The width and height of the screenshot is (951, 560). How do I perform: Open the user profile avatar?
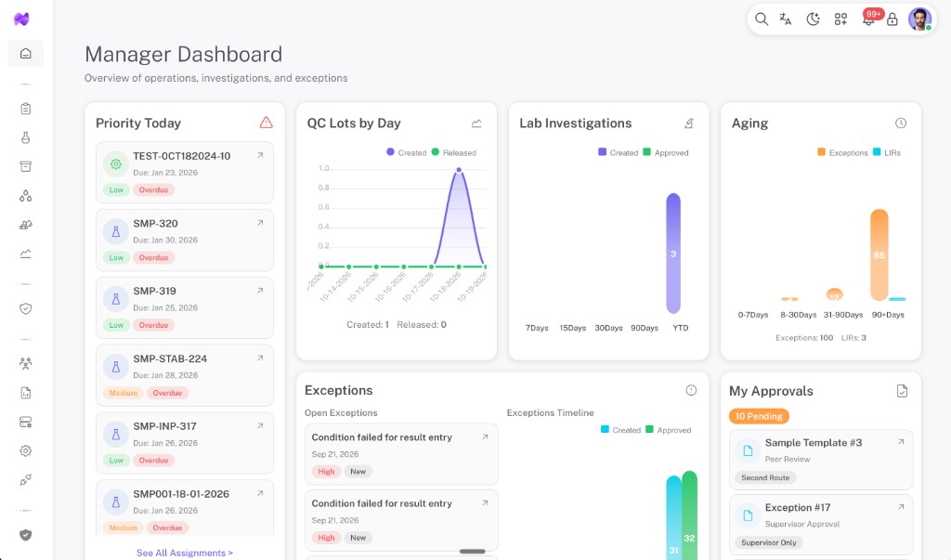[919, 20]
